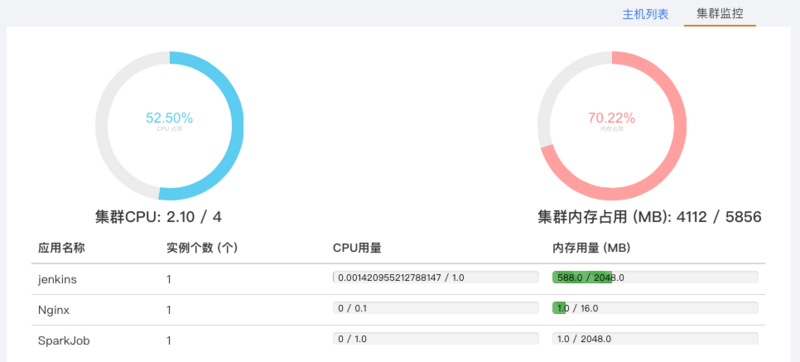
Task: Click the 集群内存占用 (MB): 4112 / 5856 label
Action: pos(649,217)
